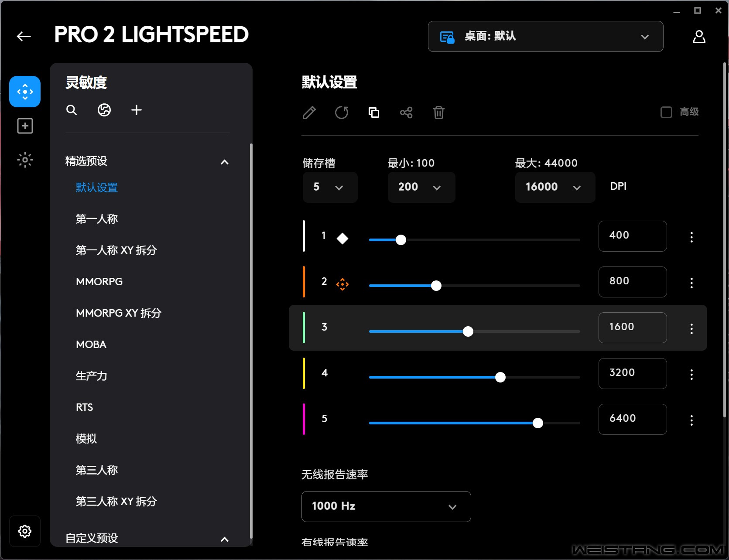Click the slot 2 DPI slider handle

[x=436, y=286]
